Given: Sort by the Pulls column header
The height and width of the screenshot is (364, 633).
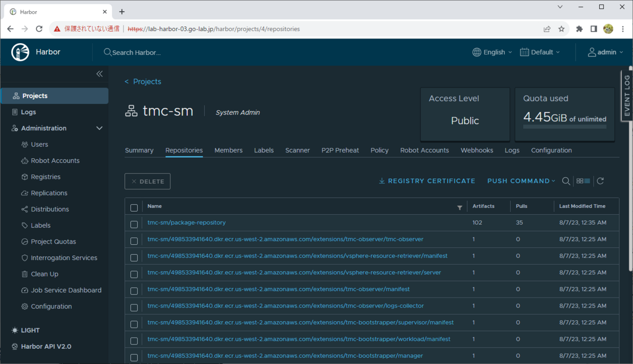Looking at the screenshot, I should 522,206.
